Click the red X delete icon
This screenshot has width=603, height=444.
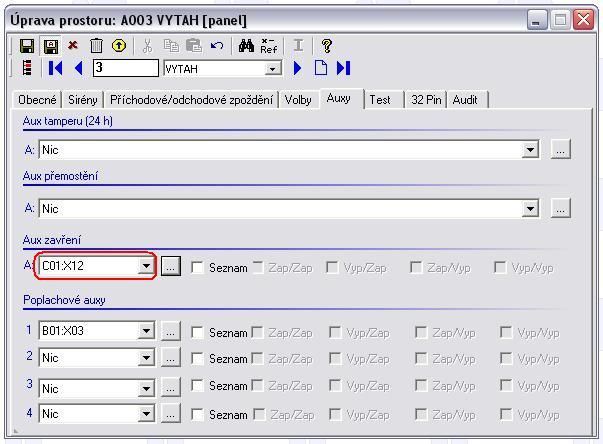(x=73, y=46)
